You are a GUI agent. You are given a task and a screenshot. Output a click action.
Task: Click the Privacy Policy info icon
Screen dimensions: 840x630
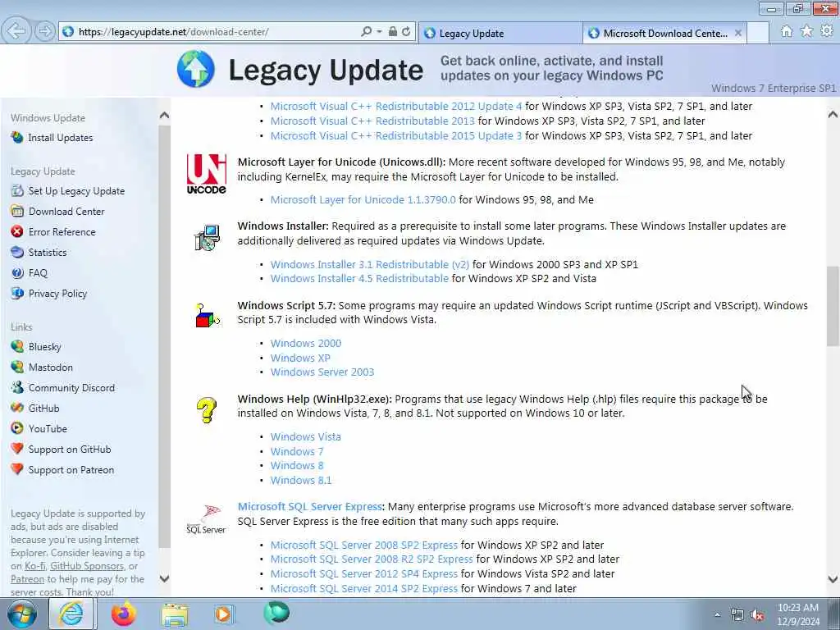pos(17,293)
